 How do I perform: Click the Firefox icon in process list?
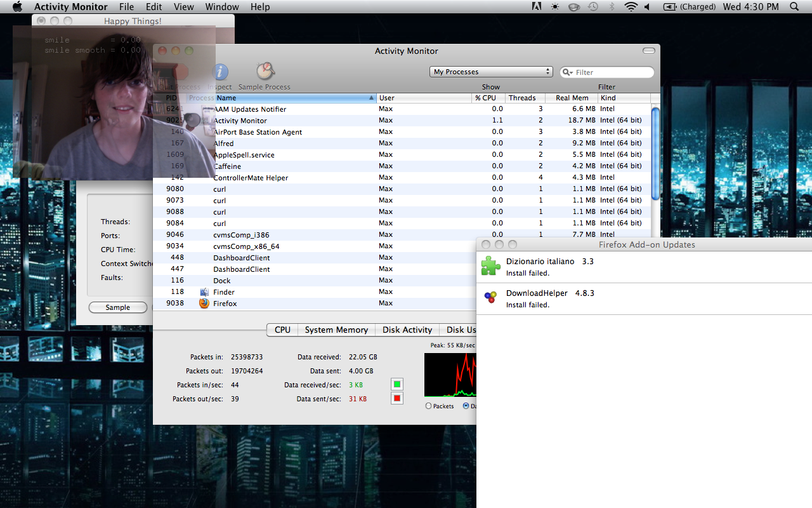click(204, 304)
